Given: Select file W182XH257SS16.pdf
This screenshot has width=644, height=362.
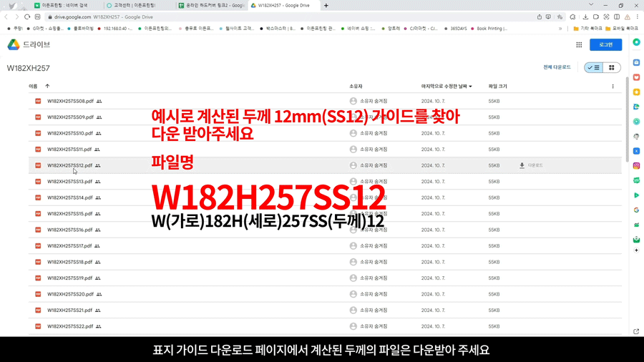Looking at the screenshot, I should (70, 230).
